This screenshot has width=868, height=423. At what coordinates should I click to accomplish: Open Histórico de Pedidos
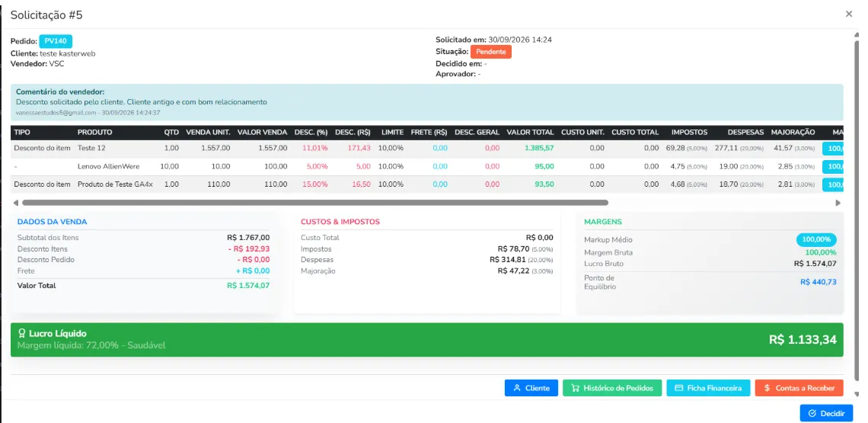coord(612,388)
